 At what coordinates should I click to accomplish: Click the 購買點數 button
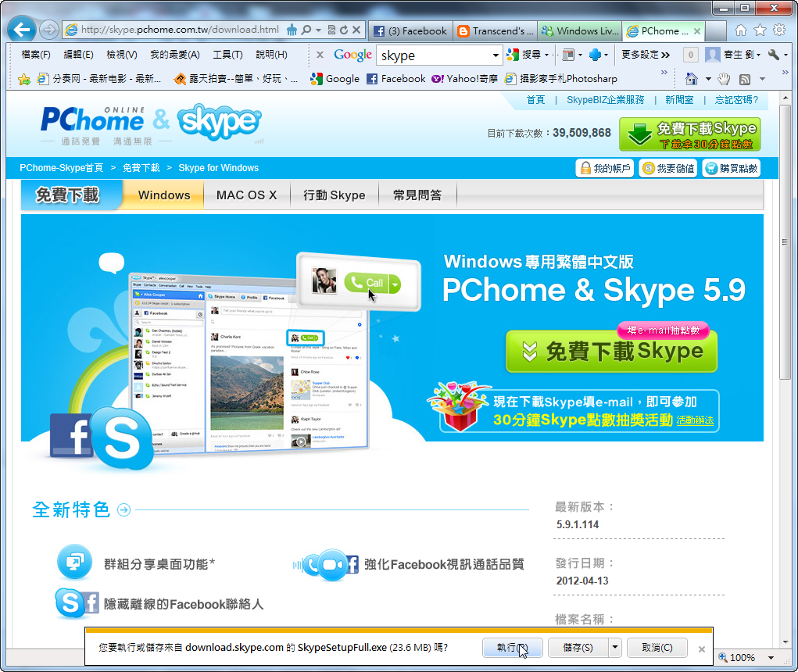point(732,168)
